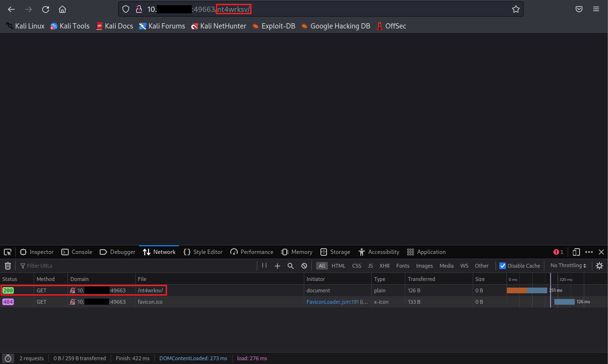Open the browser home page
The width and height of the screenshot is (608, 364).
pyautogui.click(x=62, y=9)
